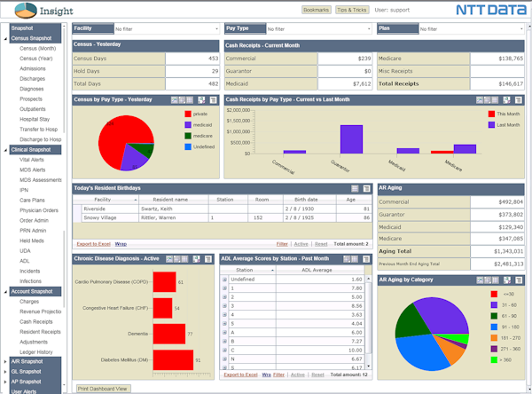Image resolution: width=532 pixels, height=394 pixels.
Task: Click the rightmost icon in Today's Resident Birthdays header
Action: [366, 188]
